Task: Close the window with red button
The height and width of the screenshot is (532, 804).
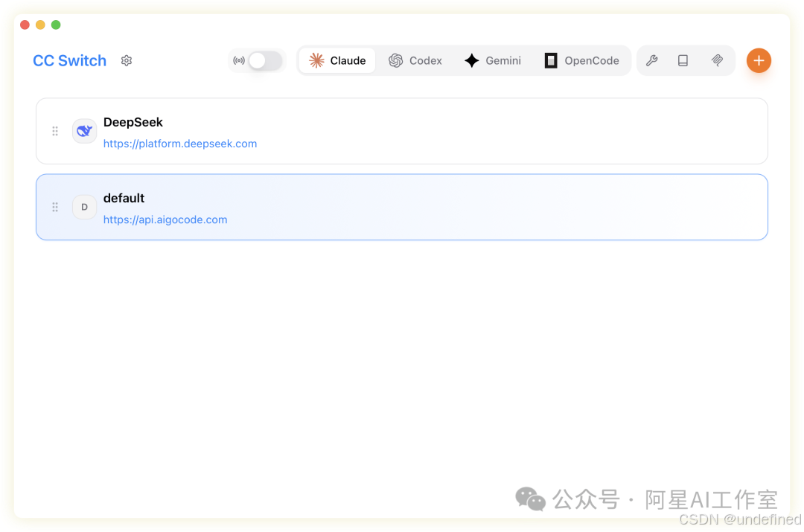Action: coord(25,25)
